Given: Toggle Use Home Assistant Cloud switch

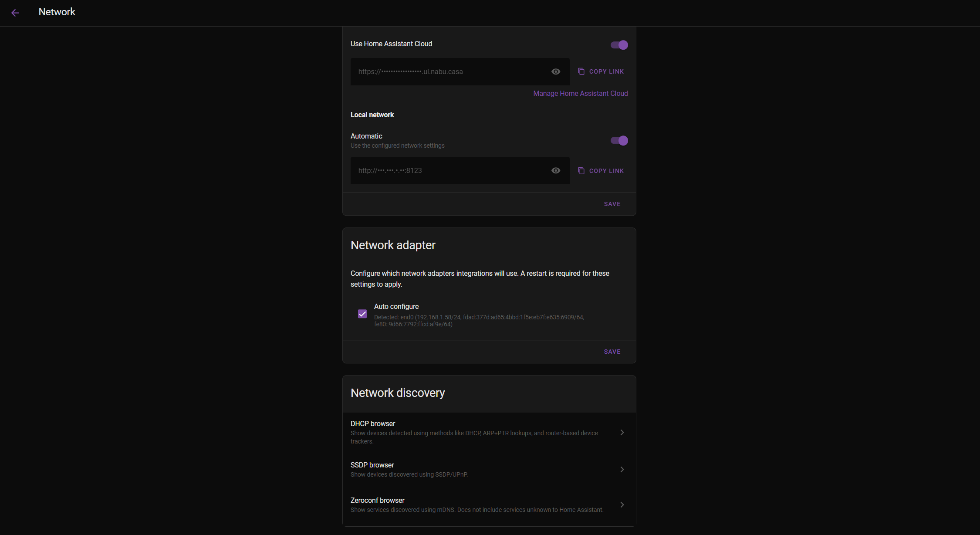Looking at the screenshot, I should (619, 45).
